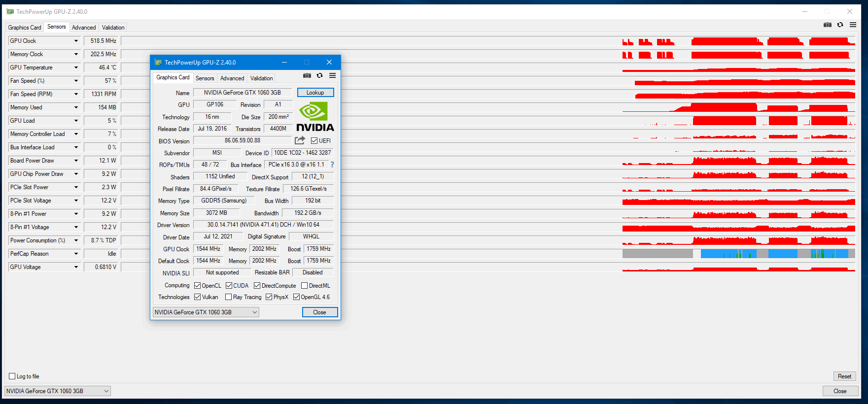Click the GPU-Z app icon in the background window title bar
The width and height of the screenshot is (868, 404).
tap(10, 11)
